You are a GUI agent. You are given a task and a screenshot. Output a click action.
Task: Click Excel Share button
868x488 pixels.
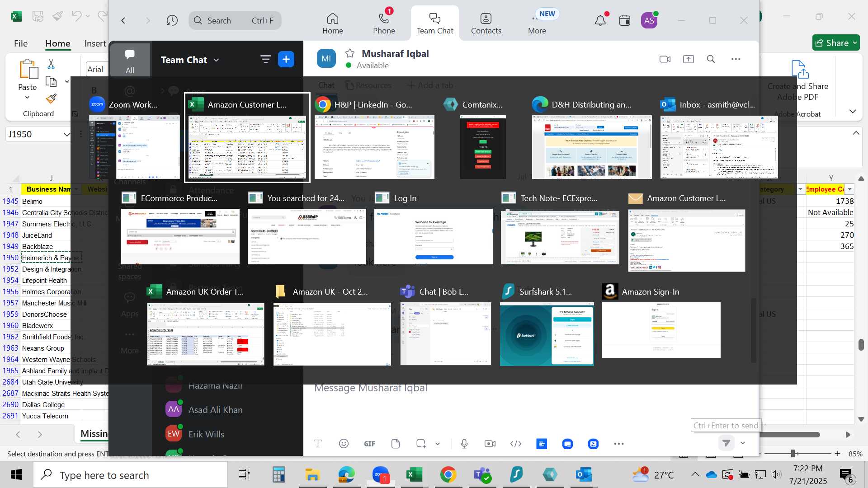831,43
